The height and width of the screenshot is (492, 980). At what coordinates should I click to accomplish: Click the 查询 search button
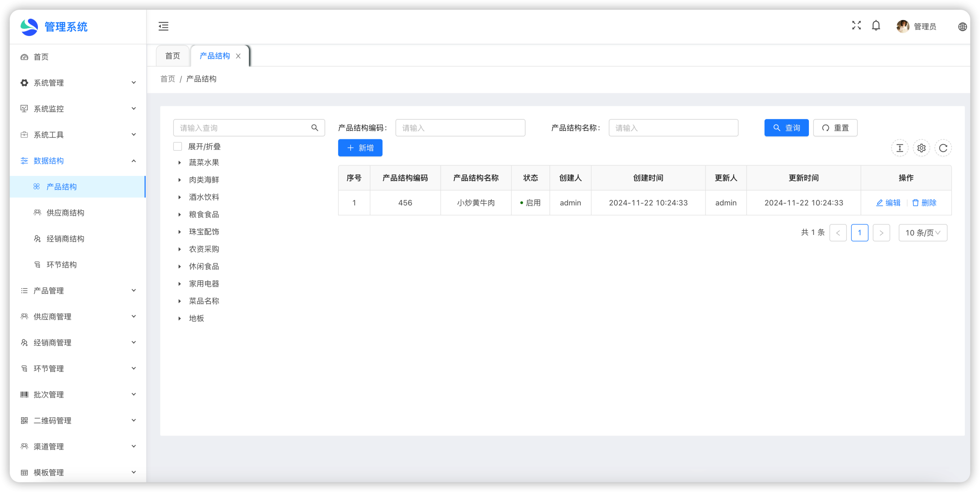[786, 128]
